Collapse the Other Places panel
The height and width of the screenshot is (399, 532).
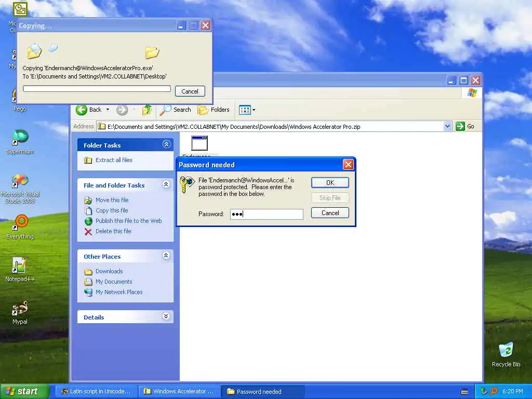[166, 256]
